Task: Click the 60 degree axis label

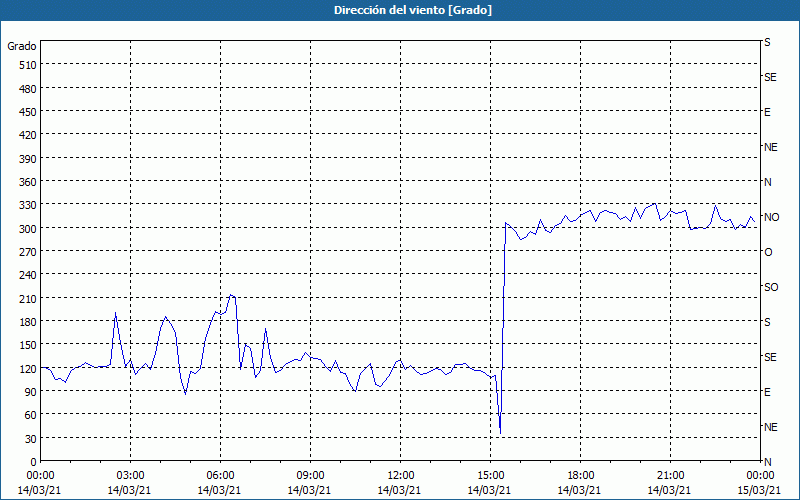Action: pos(31,415)
